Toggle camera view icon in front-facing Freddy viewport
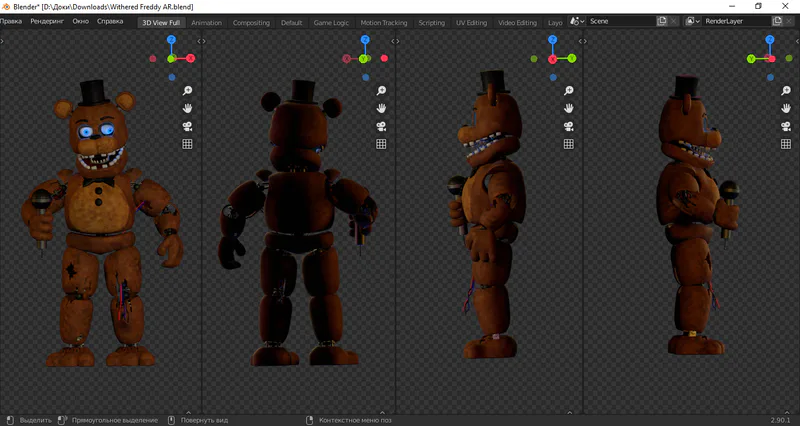 point(187,126)
